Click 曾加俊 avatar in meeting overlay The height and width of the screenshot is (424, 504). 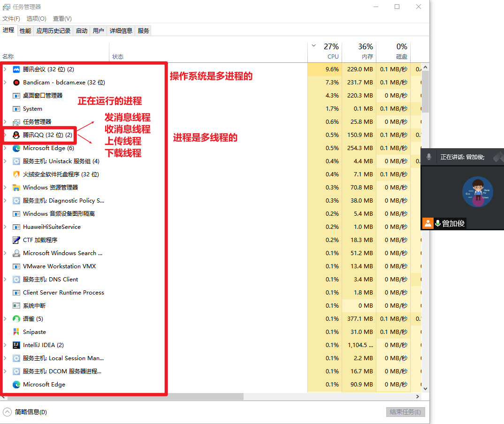(478, 192)
